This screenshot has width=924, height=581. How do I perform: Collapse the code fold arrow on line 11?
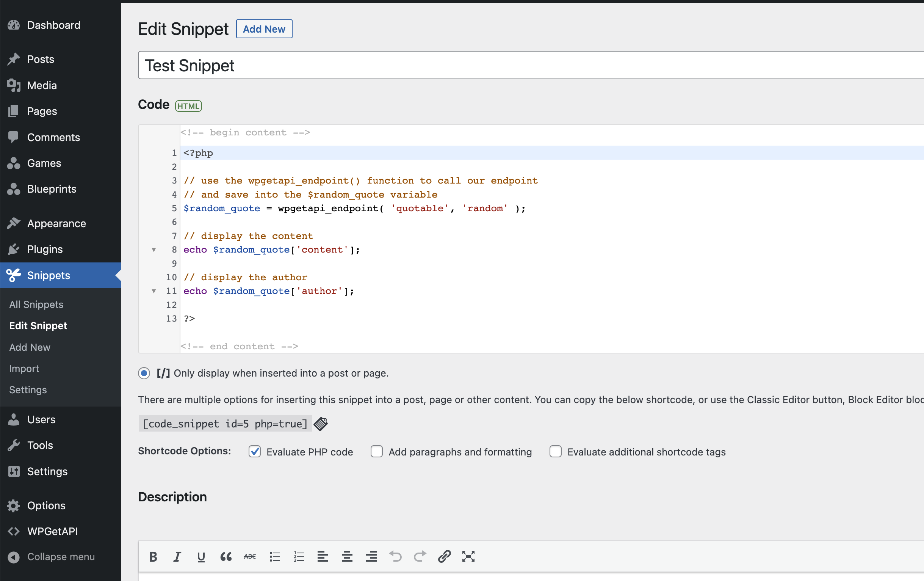pos(154,292)
